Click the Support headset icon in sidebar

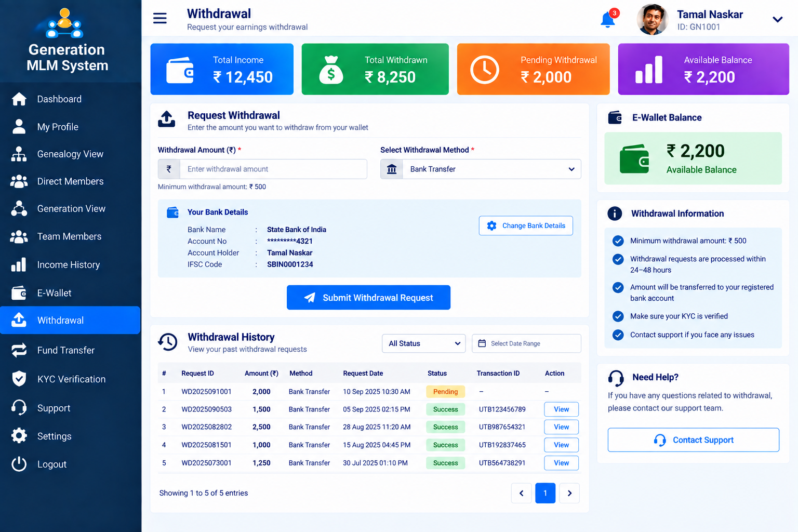(x=19, y=408)
